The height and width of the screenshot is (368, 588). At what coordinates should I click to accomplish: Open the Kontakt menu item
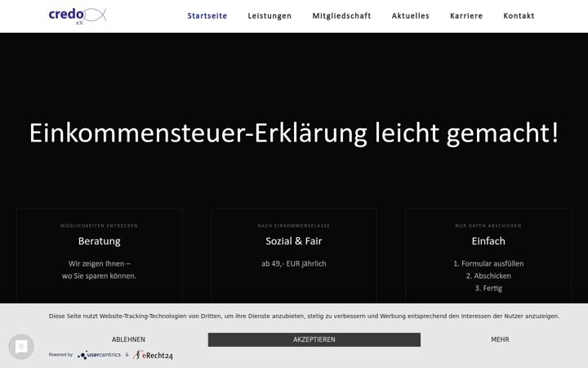coord(519,16)
